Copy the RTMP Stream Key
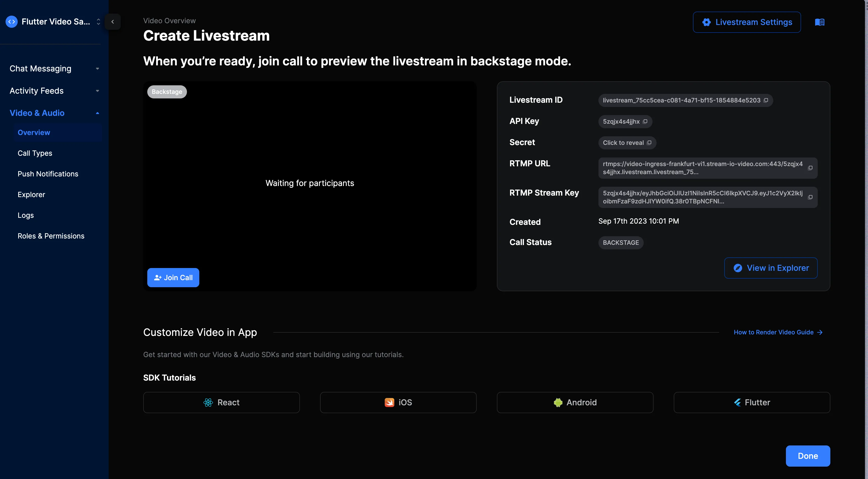The height and width of the screenshot is (479, 868). [810, 197]
